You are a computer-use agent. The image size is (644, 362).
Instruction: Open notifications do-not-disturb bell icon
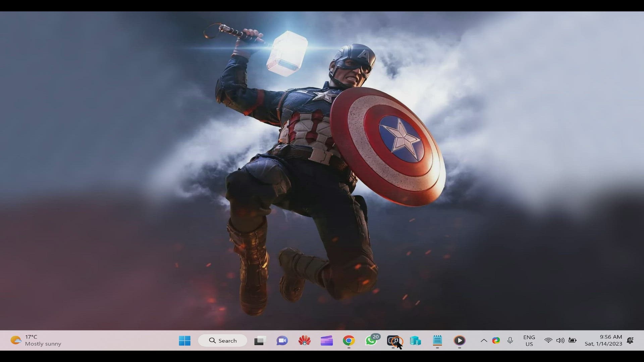630,341
